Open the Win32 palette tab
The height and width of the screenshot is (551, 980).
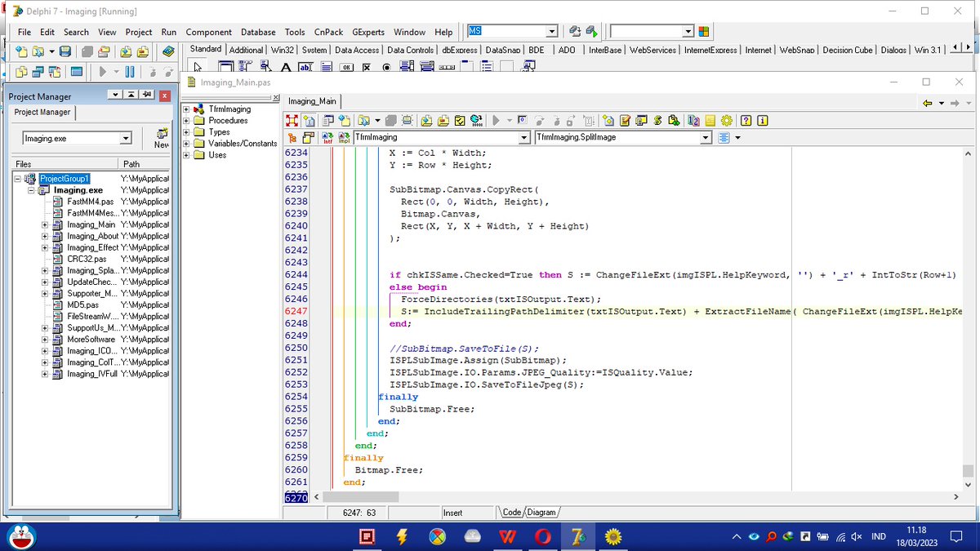283,50
